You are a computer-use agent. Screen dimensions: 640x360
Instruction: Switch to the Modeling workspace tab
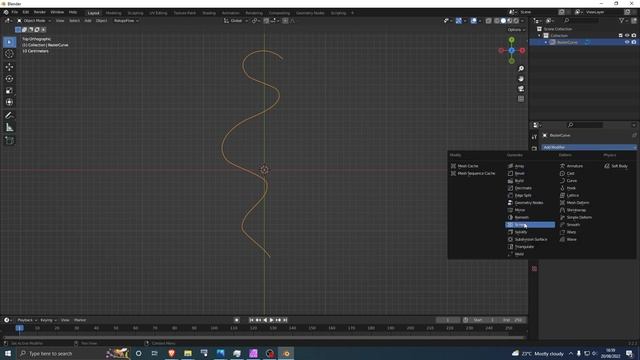[x=113, y=13]
